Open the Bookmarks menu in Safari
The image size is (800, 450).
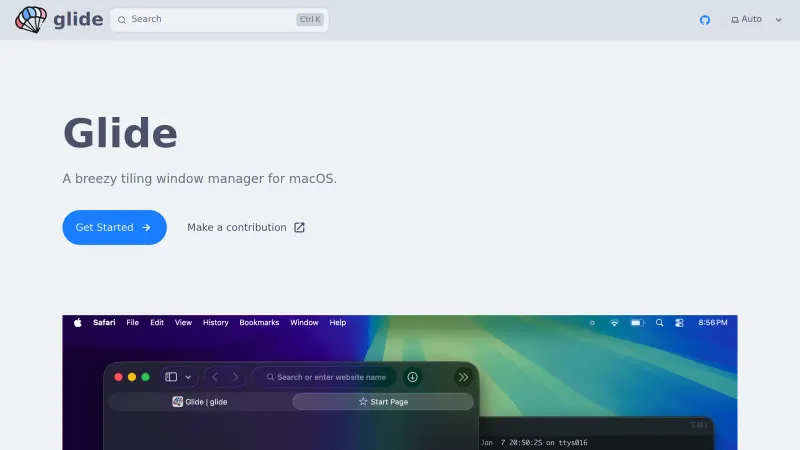(x=259, y=323)
